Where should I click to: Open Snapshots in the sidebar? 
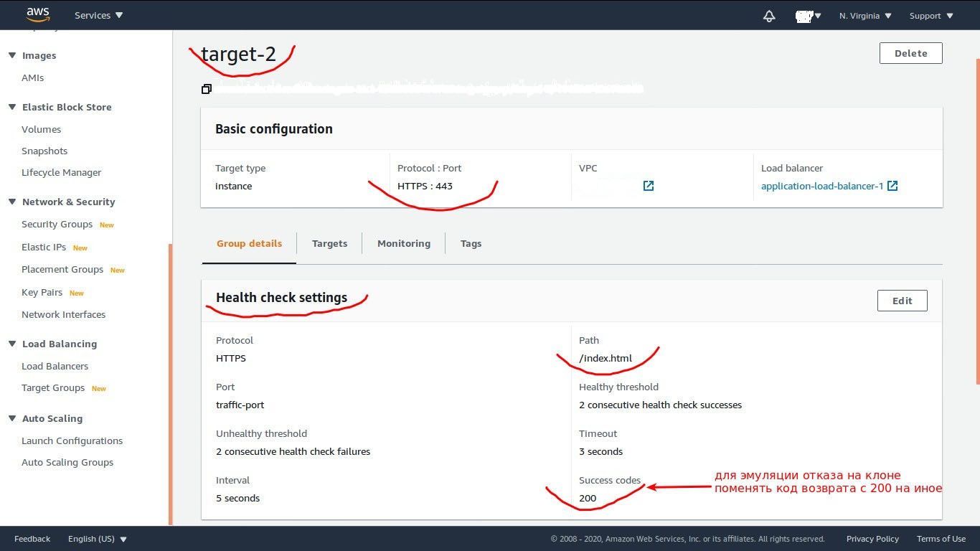(44, 151)
